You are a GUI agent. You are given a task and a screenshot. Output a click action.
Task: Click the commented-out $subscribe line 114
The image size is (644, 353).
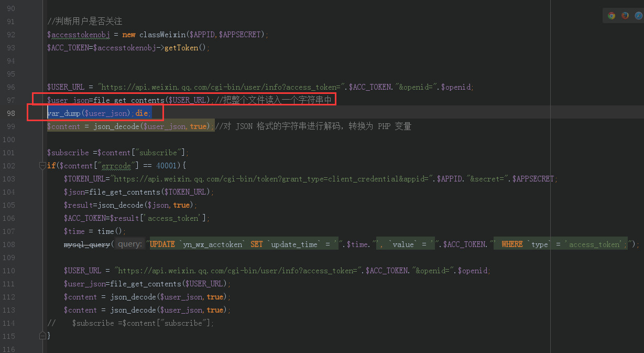pyautogui.click(x=130, y=323)
